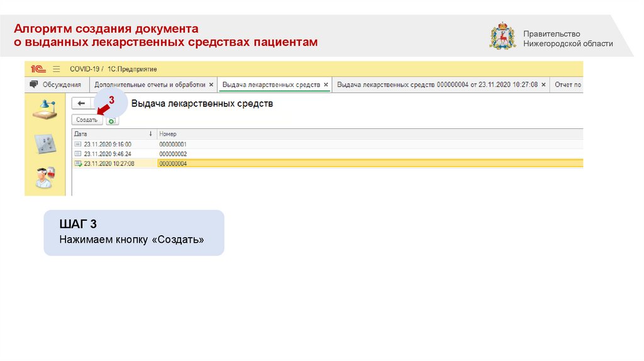The image size is (644, 361).
Task: Click the COVID-19 / 1С:Предприятие title
Action: click(x=113, y=69)
